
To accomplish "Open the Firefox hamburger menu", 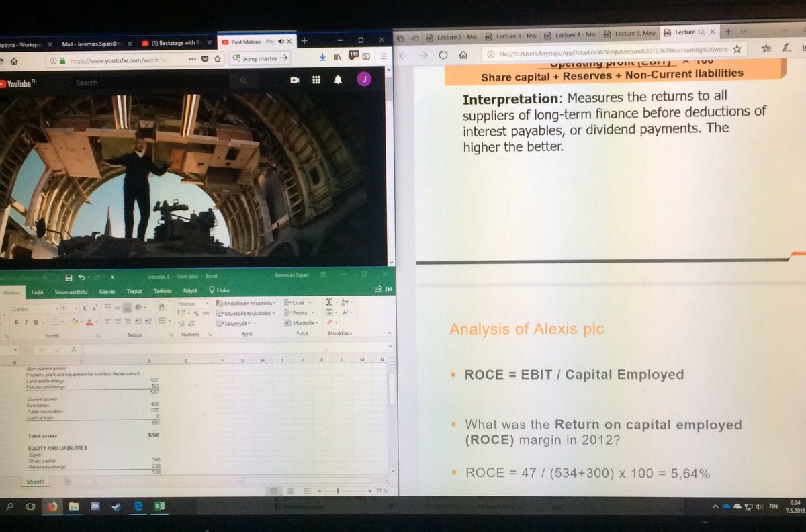I will [x=383, y=57].
